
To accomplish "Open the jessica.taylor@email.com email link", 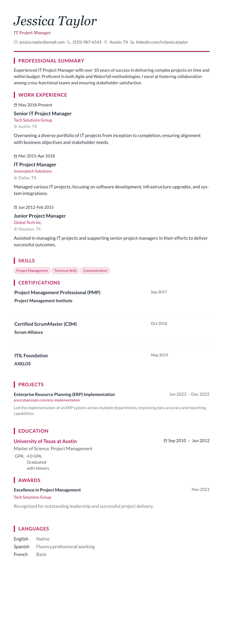I will click(42, 42).
